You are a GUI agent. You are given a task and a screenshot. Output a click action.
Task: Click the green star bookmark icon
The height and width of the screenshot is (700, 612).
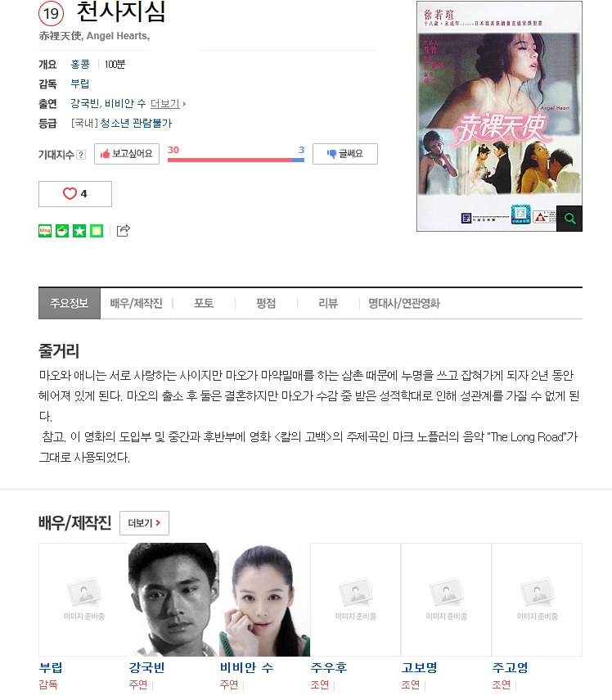coord(79,231)
